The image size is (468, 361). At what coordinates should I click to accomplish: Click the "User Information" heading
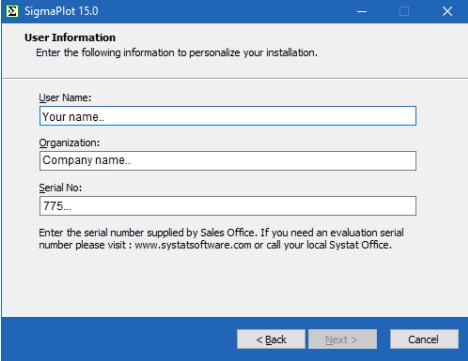pos(70,37)
